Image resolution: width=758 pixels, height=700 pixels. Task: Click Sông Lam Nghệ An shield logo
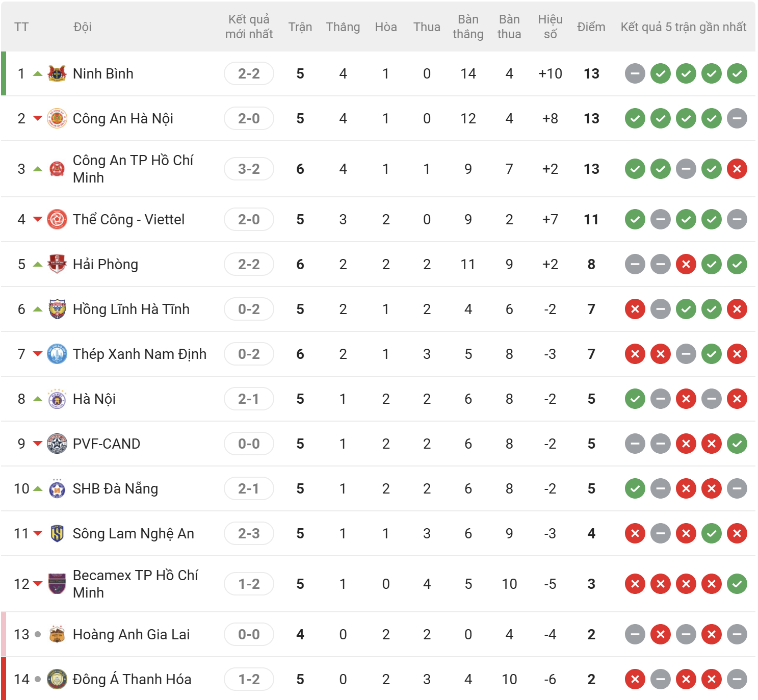[57, 533]
